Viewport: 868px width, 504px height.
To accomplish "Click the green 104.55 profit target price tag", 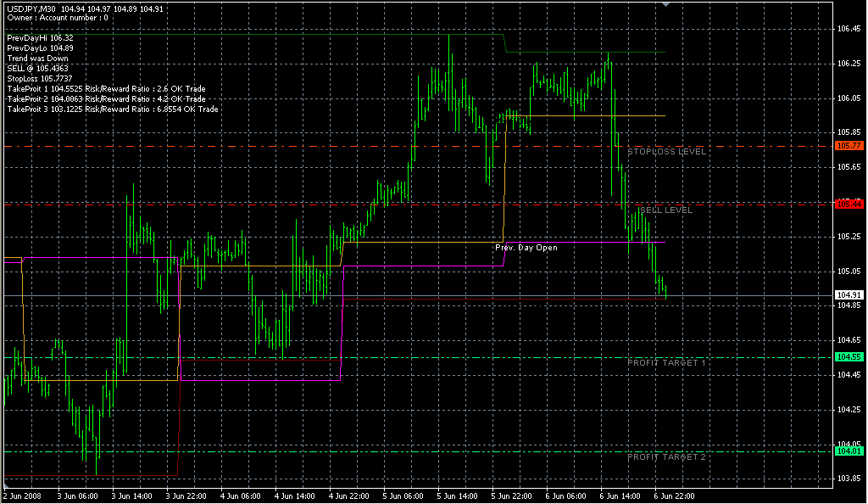I will [849, 357].
